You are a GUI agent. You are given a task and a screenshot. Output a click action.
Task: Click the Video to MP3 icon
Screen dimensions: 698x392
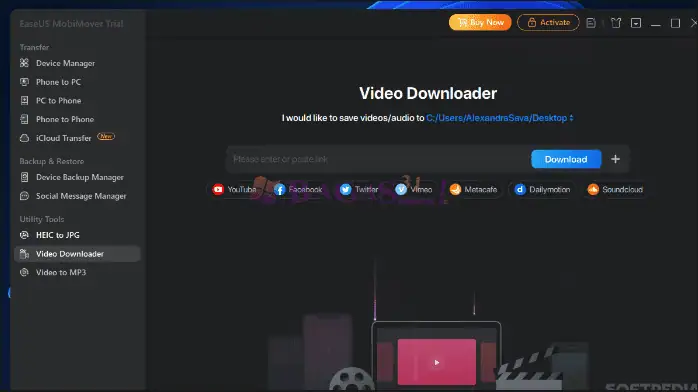[24, 272]
